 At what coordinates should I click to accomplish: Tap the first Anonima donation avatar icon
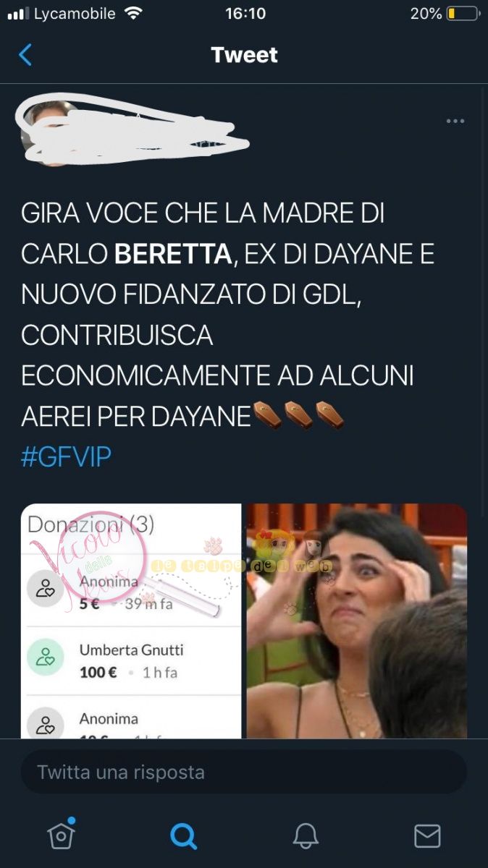tap(46, 589)
